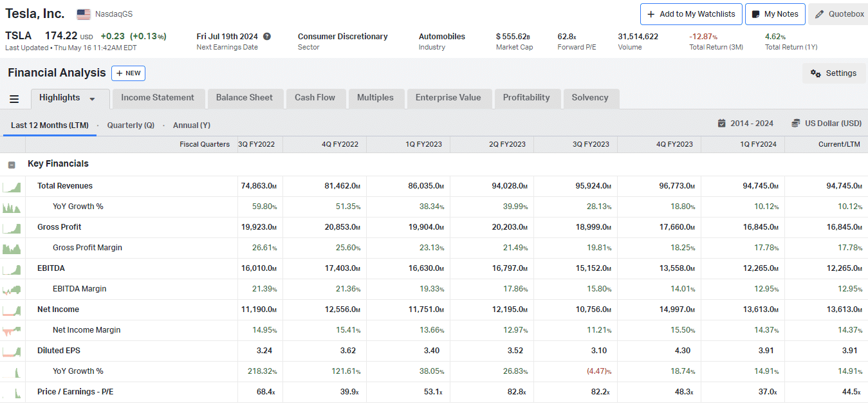
Task: Click Add to My Watchlists button
Action: (691, 14)
